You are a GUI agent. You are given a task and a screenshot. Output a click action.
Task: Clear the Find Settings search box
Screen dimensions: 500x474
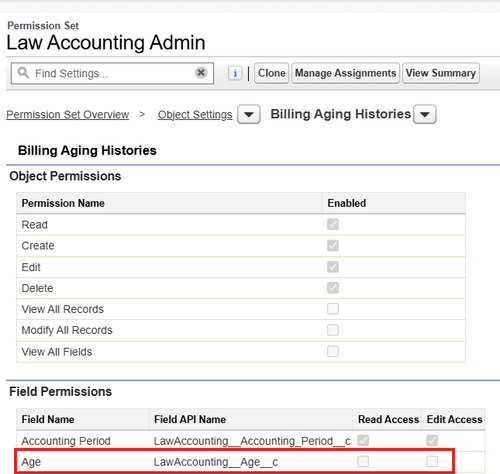click(201, 72)
